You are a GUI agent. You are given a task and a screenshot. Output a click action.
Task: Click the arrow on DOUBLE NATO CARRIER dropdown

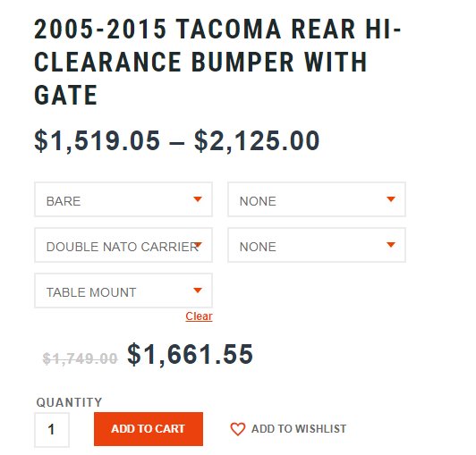point(198,245)
